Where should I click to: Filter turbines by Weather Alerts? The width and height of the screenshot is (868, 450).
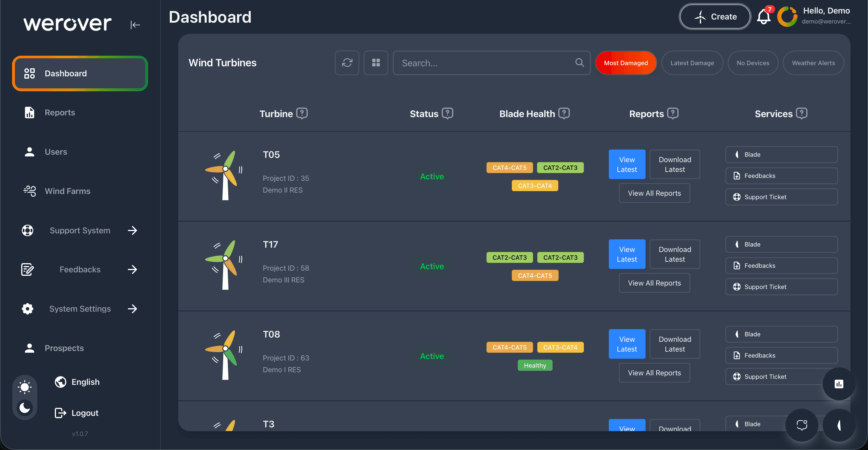pos(813,63)
